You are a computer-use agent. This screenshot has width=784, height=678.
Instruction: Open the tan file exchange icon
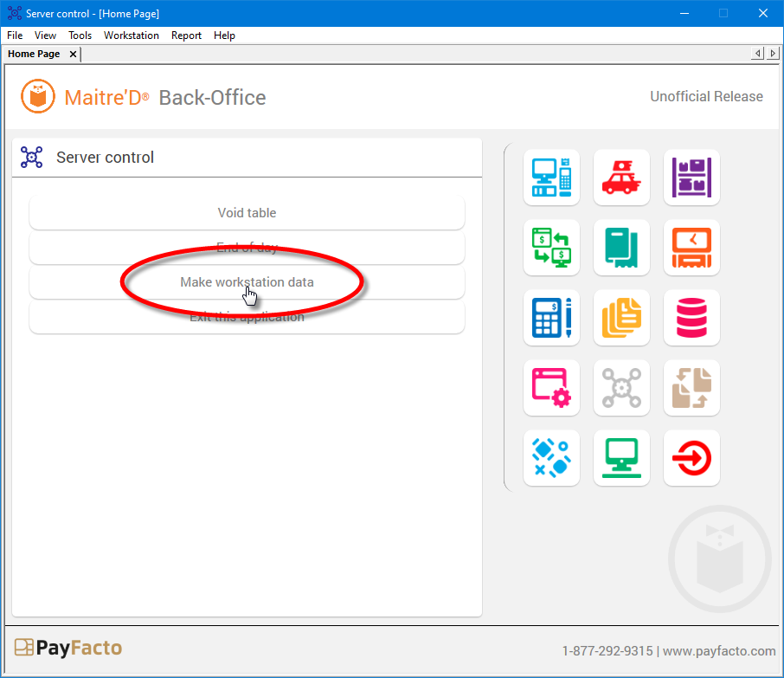coord(691,387)
